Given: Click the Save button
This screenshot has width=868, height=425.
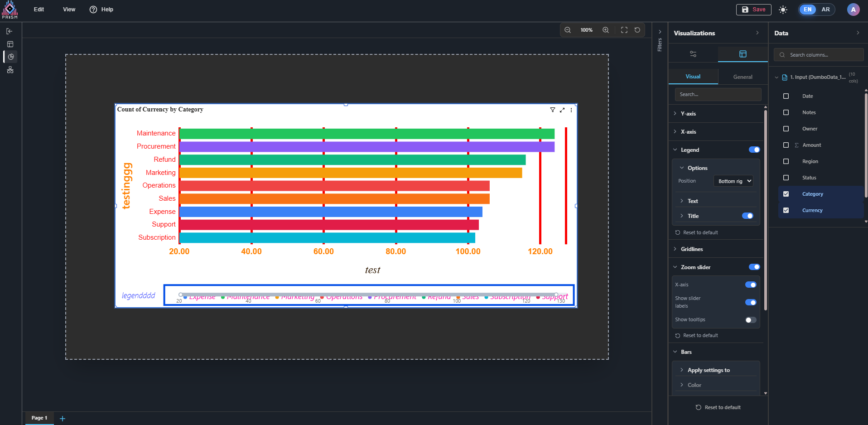Looking at the screenshot, I should pyautogui.click(x=753, y=10).
